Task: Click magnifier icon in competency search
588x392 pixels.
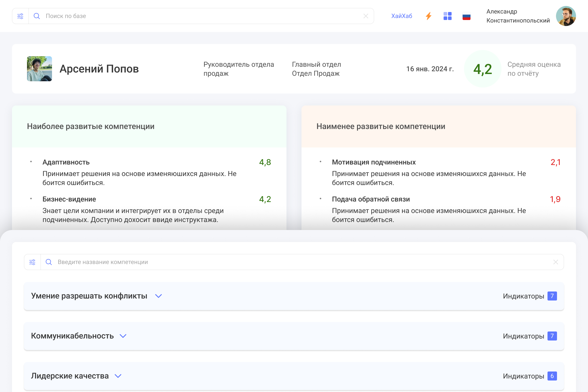Action: pos(49,262)
